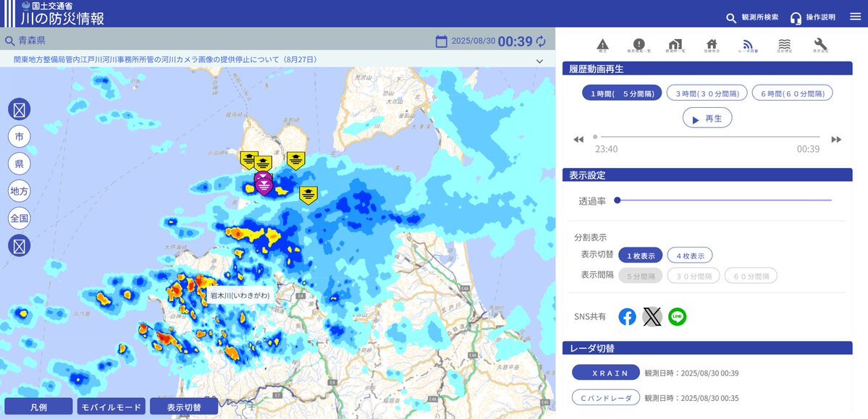868x419 pixels.
Task: Select the 5分間隔 display interval
Action: click(641, 275)
